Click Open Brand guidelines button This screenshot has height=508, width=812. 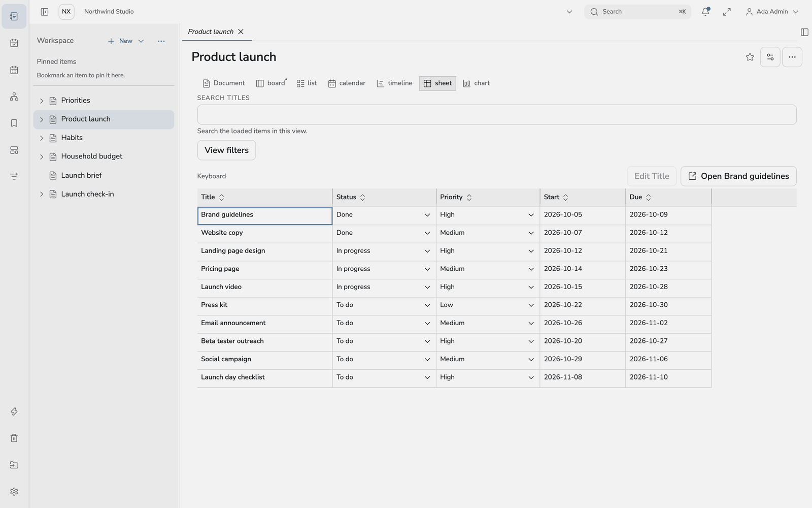click(x=738, y=176)
